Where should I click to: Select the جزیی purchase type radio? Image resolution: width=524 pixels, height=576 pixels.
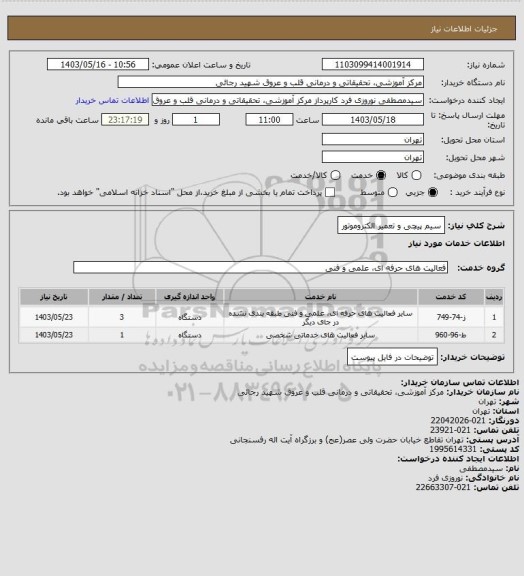click(433, 192)
